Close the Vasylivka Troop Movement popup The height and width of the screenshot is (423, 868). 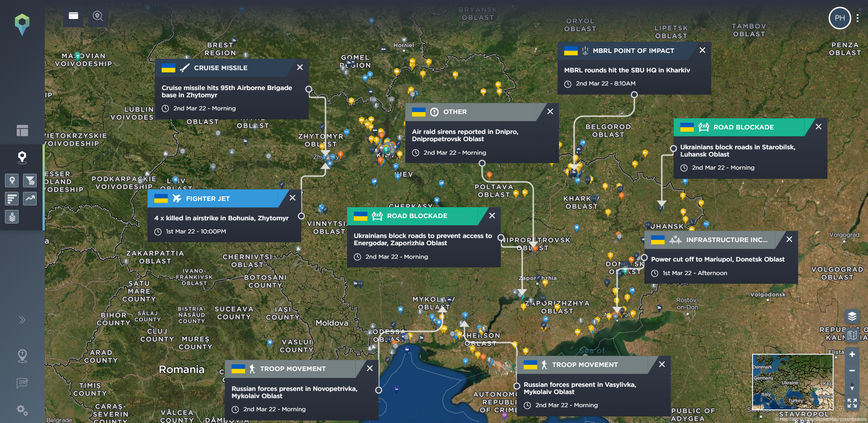point(662,364)
